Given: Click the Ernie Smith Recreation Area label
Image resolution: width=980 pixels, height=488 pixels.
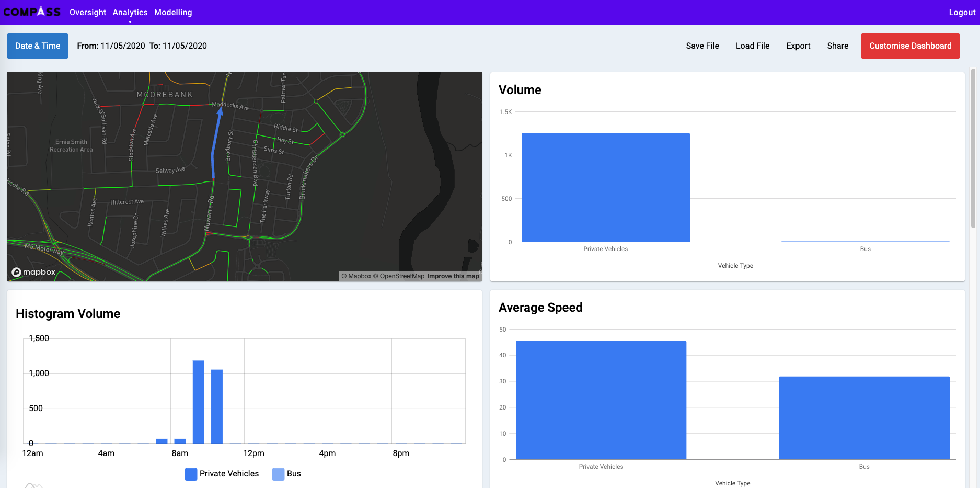Looking at the screenshot, I should (x=71, y=145).
